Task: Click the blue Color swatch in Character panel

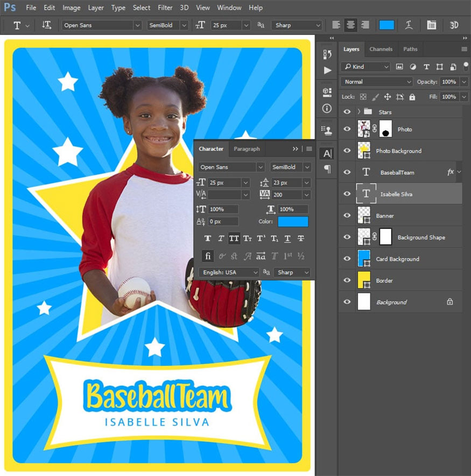Action: pyautogui.click(x=293, y=221)
